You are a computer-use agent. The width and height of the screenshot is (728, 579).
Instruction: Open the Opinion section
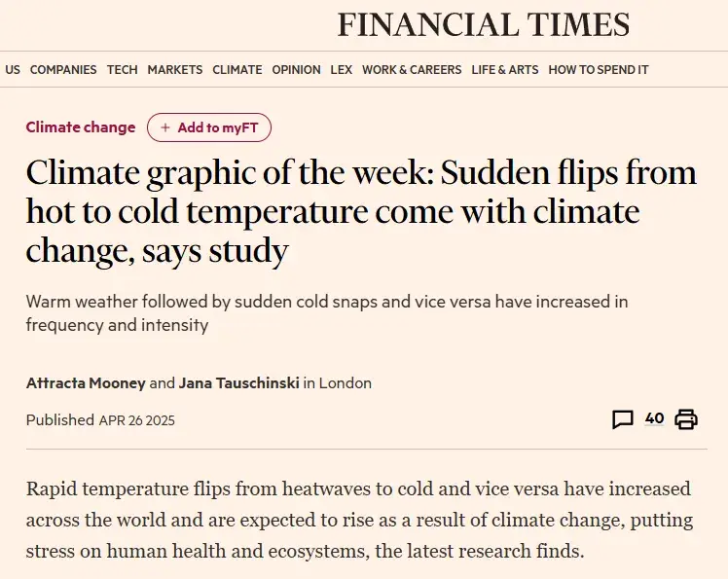pyautogui.click(x=296, y=70)
